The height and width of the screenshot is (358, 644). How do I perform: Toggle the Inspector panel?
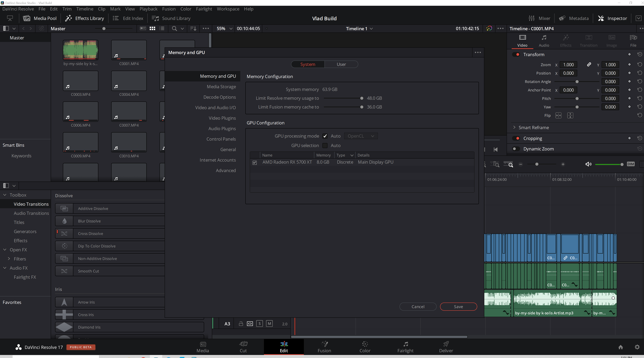point(612,18)
